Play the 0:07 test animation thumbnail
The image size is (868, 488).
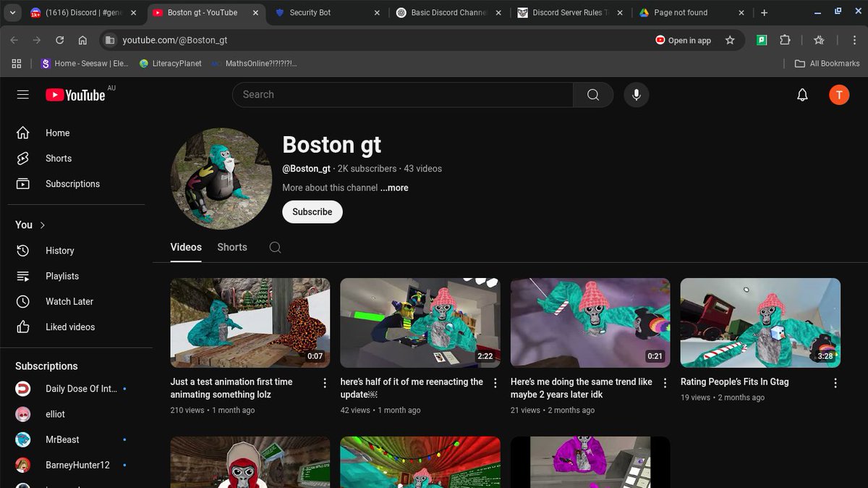pyautogui.click(x=250, y=323)
